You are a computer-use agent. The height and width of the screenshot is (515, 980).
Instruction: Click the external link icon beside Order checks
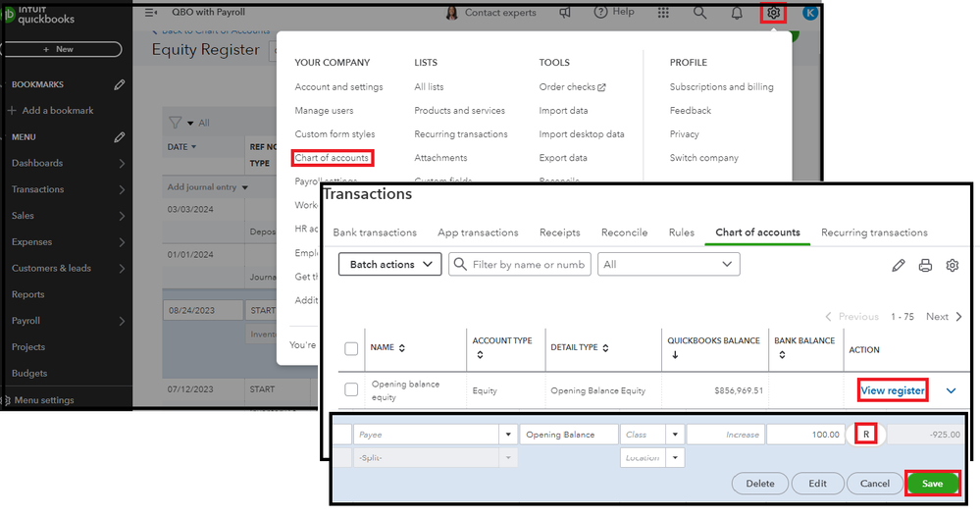(x=601, y=87)
